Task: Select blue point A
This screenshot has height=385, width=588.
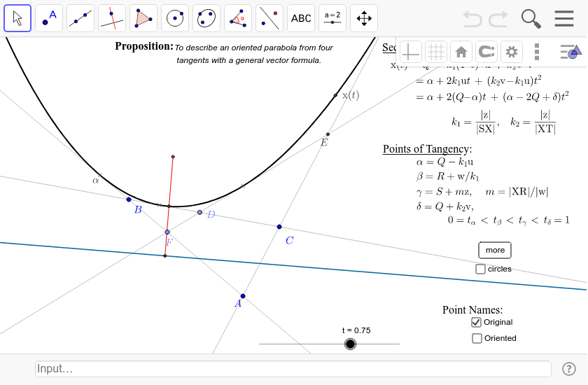Action: (x=243, y=296)
